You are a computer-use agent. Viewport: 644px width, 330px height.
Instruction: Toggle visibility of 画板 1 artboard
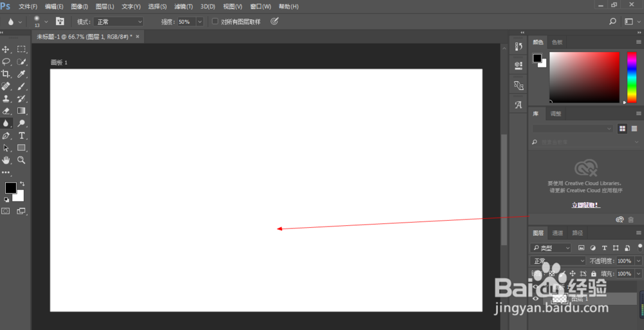[536, 287]
